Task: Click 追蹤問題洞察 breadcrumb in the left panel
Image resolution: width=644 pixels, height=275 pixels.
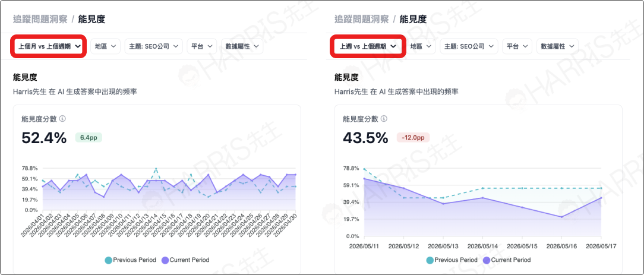Action: [39, 19]
